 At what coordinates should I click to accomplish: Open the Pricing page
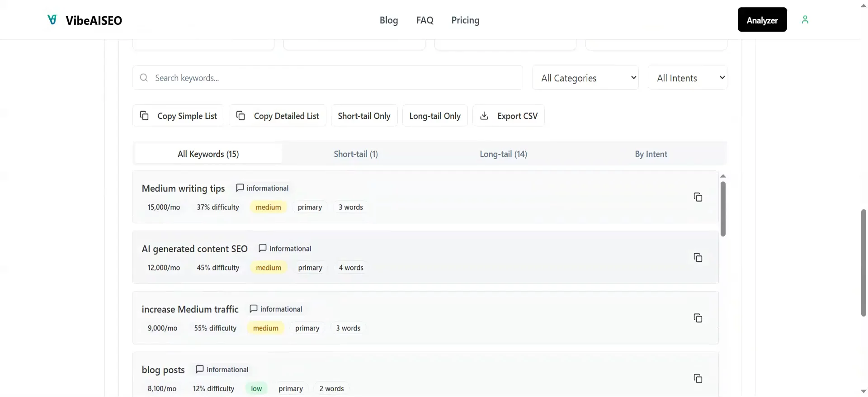tap(465, 20)
